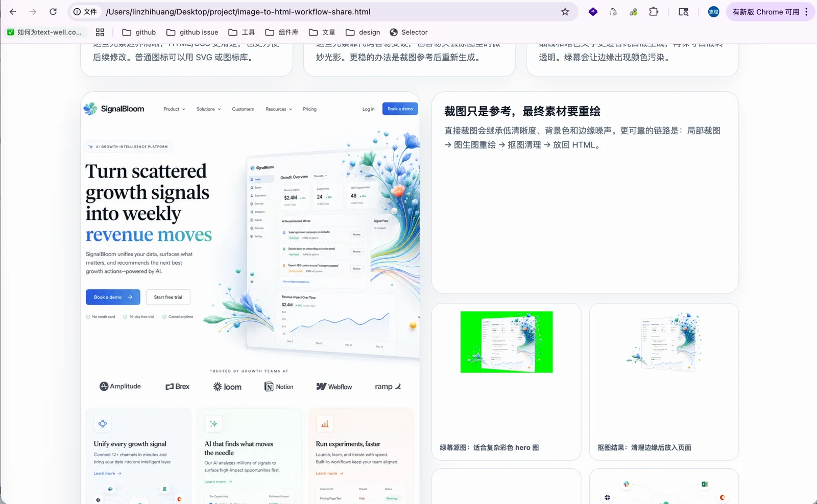This screenshot has height=504, width=817.
Task: Click the Notion logo
Action: coord(279,387)
